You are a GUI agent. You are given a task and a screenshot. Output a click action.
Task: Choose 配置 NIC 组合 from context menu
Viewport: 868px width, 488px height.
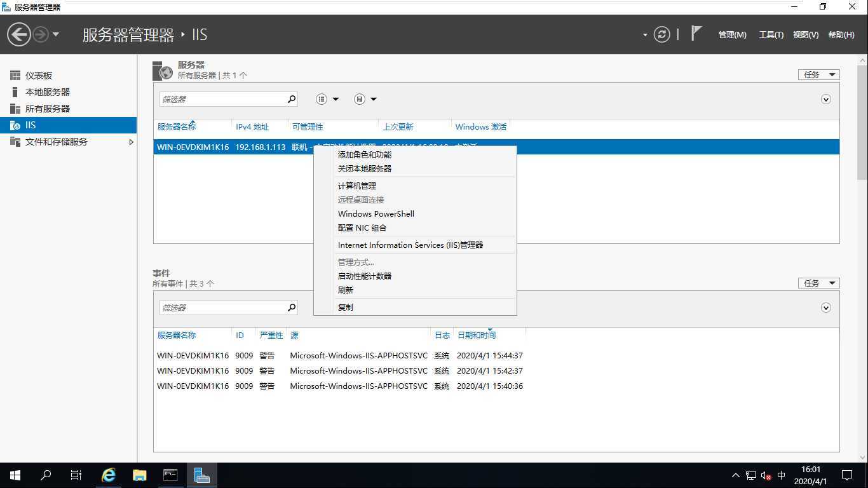[x=415, y=227]
